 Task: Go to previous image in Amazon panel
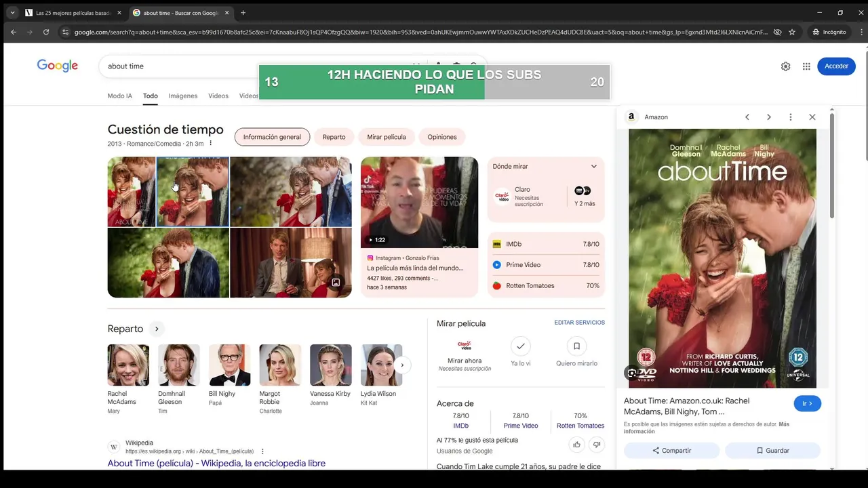click(x=747, y=117)
